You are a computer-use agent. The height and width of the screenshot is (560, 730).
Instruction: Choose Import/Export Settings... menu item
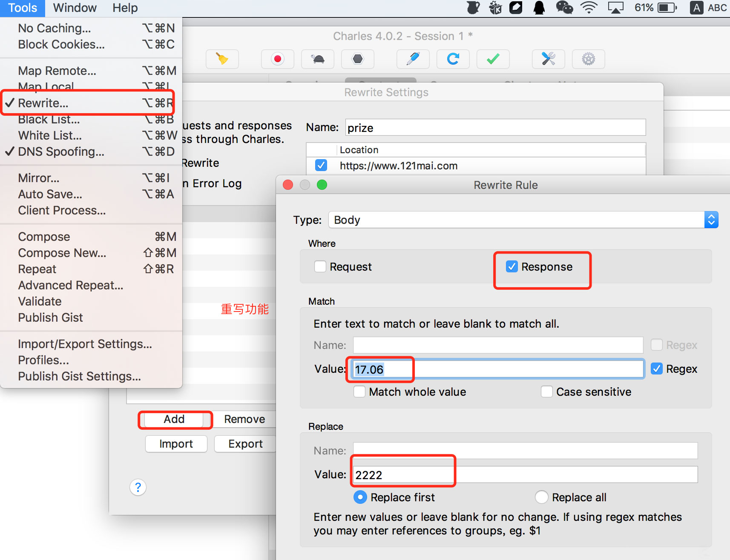[x=91, y=344]
